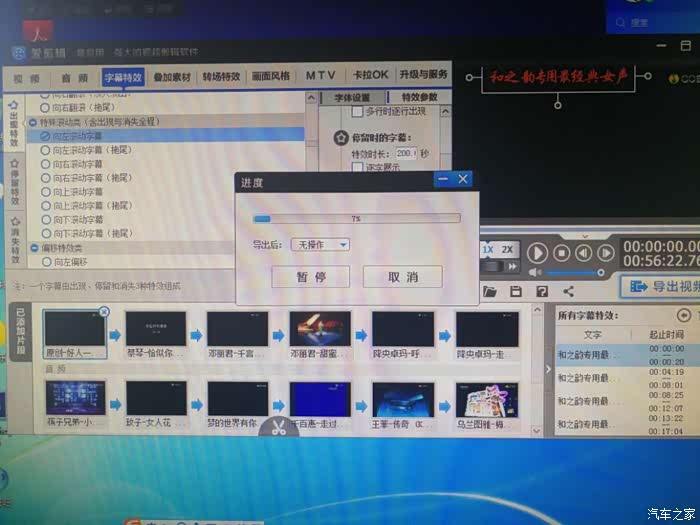Viewport: 700px width, 525px height.
Task: Toggle 多行时逐行出现 checkbox
Action: pos(357,112)
